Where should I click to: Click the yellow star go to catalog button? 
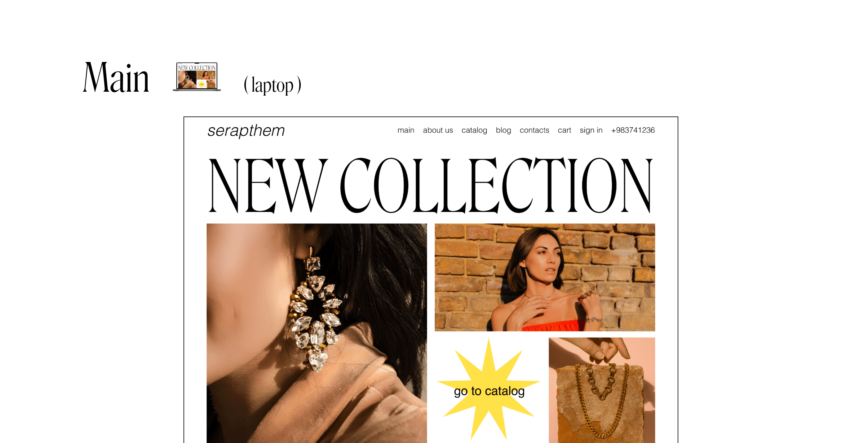pos(489,391)
